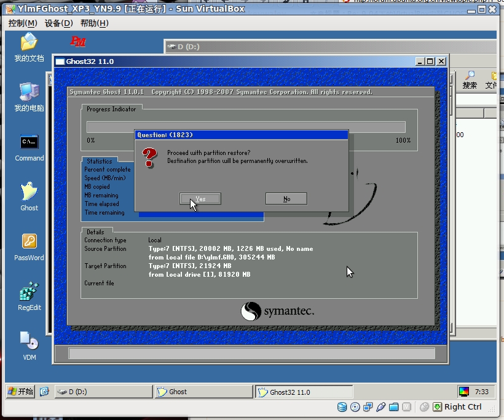
Task: Click the 'Current file' detail label
Action: [x=99, y=283]
